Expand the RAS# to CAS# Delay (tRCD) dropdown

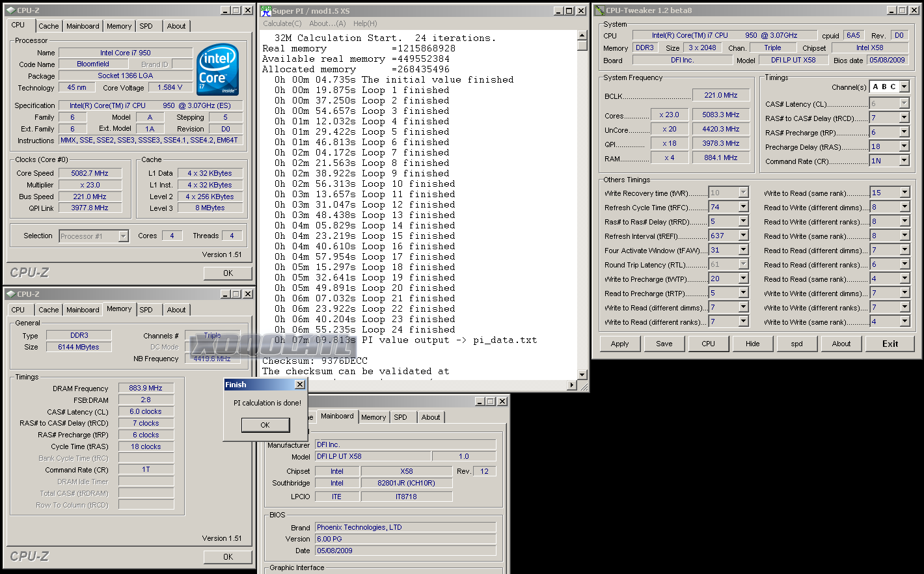(x=904, y=118)
